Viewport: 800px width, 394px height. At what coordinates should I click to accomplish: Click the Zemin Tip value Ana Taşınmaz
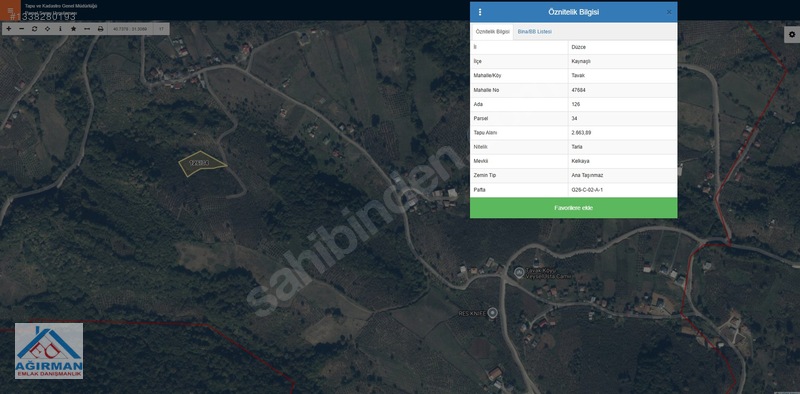click(622, 176)
